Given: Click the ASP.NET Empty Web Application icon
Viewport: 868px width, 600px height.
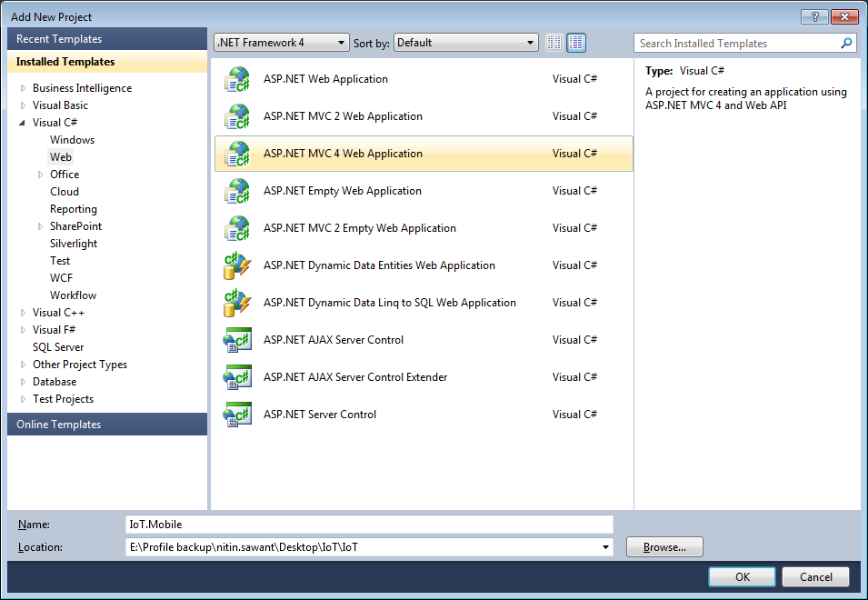Looking at the screenshot, I should coord(237,190).
